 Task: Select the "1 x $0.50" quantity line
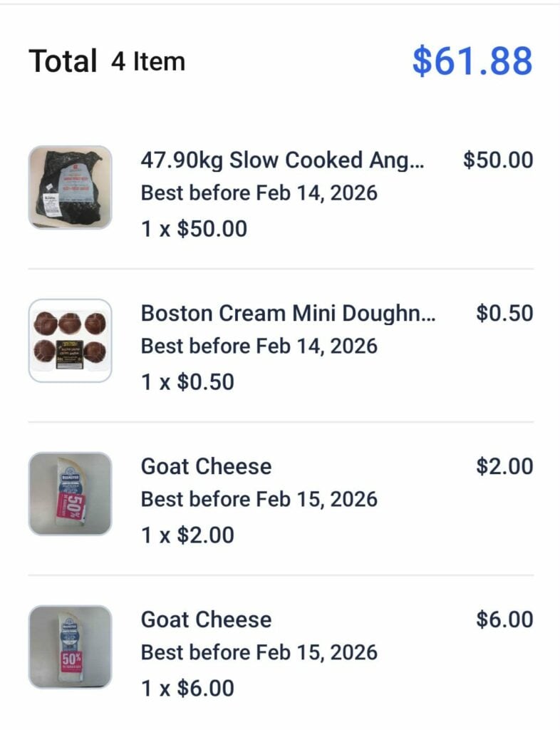coord(187,382)
